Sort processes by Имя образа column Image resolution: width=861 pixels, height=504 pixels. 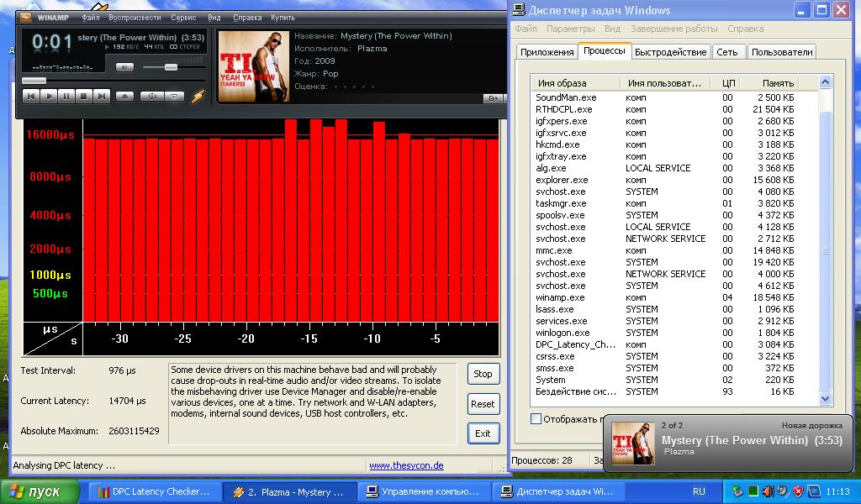[576, 83]
